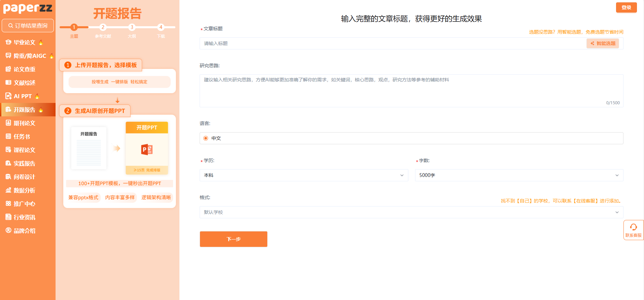Image resolution: width=644 pixels, height=300 pixels.
Task: Click the PowerPoint icon in 开题PPT card
Action: [x=147, y=149]
